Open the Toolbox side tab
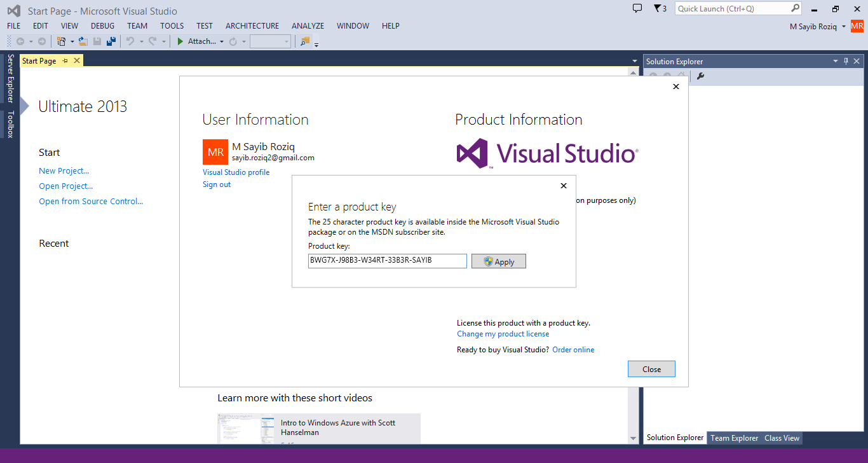The height and width of the screenshot is (463, 868). 10,125
